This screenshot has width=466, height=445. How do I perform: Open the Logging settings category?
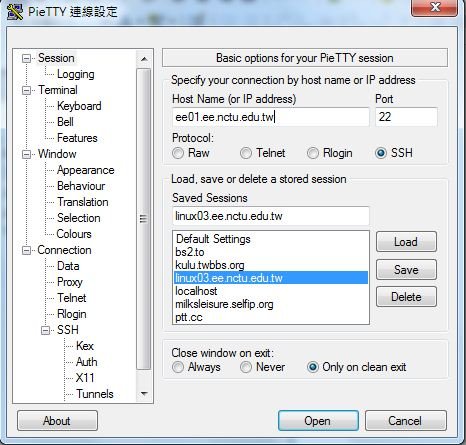click(76, 74)
